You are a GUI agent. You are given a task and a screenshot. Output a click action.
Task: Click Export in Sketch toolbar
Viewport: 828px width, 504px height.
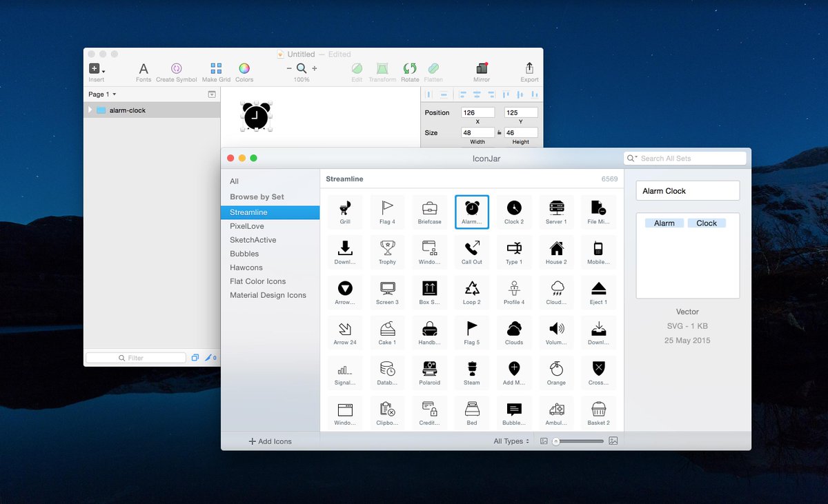(529, 72)
